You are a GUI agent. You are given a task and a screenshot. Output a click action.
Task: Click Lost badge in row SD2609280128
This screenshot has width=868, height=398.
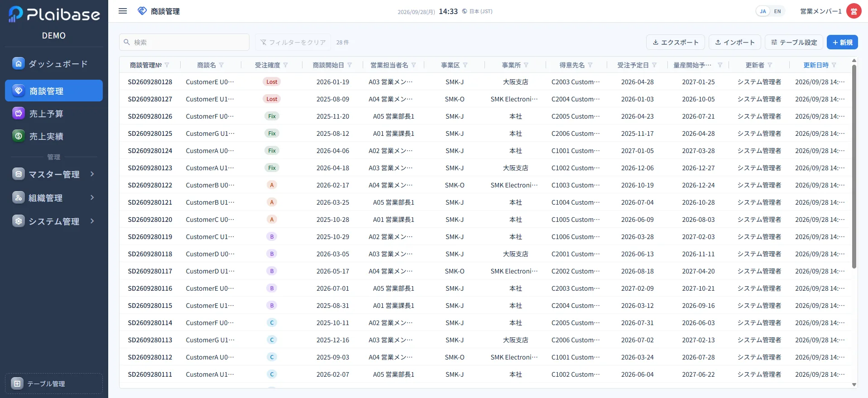[272, 82]
